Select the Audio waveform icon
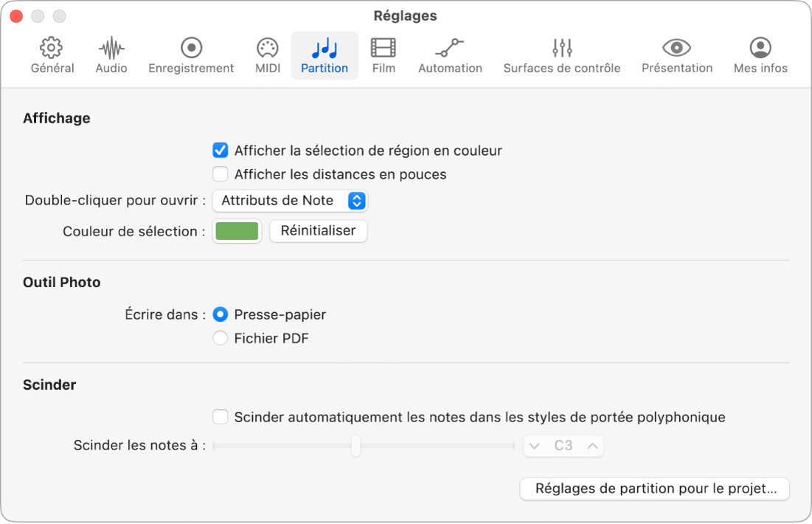 tap(111, 49)
